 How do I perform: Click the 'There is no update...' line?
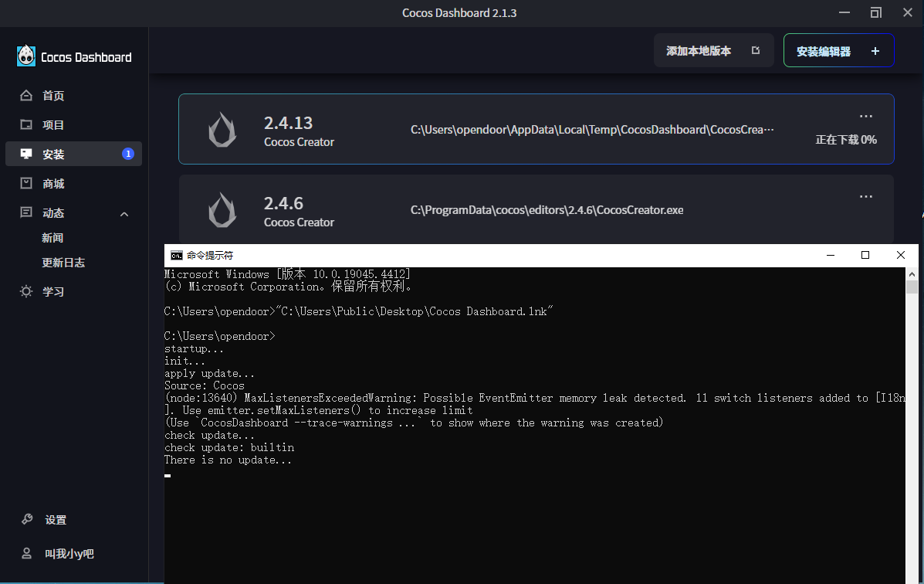coord(228,460)
